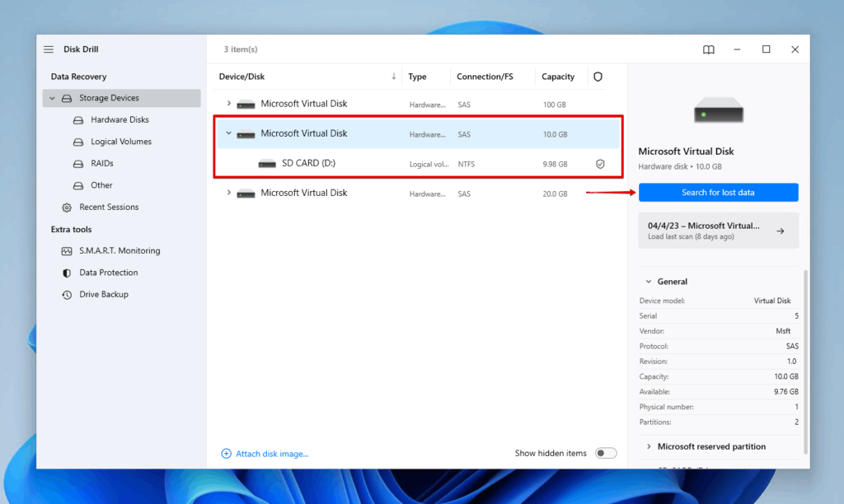The height and width of the screenshot is (504, 844).
Task: Click the Search for lost data button
Action: coord(718,192)
